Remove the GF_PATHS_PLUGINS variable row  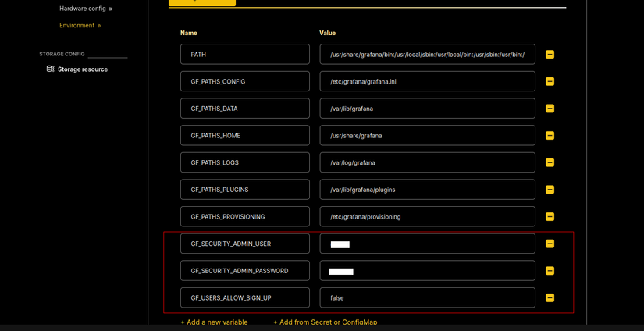pos(550,190)
